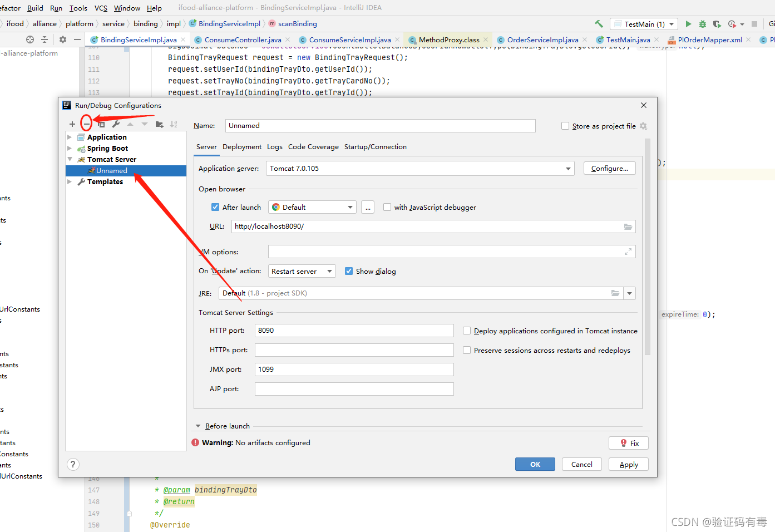Switch to the Deployment tab
775x532 pixels.
[242, 147]
